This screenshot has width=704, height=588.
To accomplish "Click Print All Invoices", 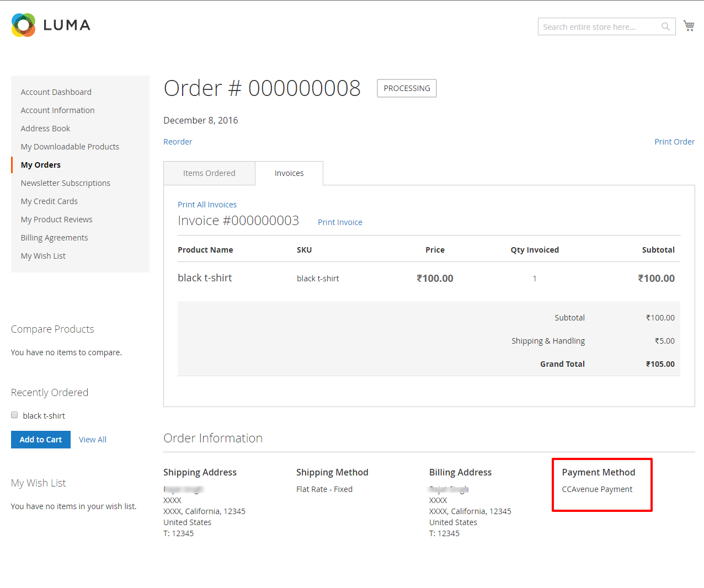I will point(207,204).
